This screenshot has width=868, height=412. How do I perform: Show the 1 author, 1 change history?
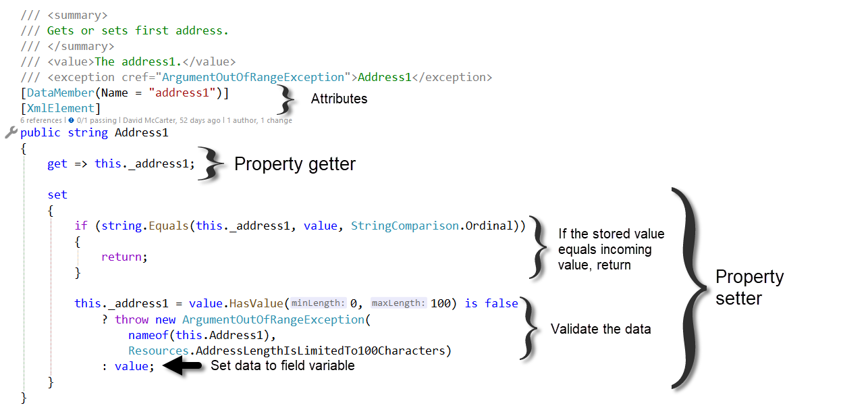[x=260, y=121]
